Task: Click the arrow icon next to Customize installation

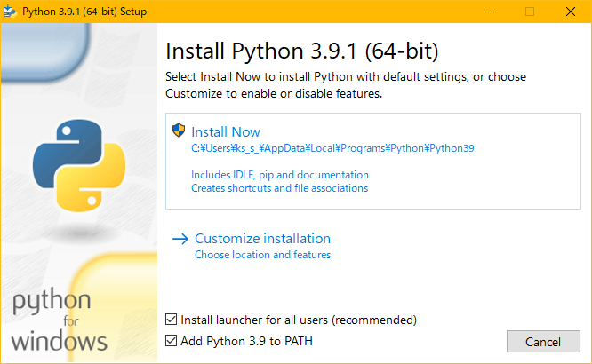Action: [180, 239]
